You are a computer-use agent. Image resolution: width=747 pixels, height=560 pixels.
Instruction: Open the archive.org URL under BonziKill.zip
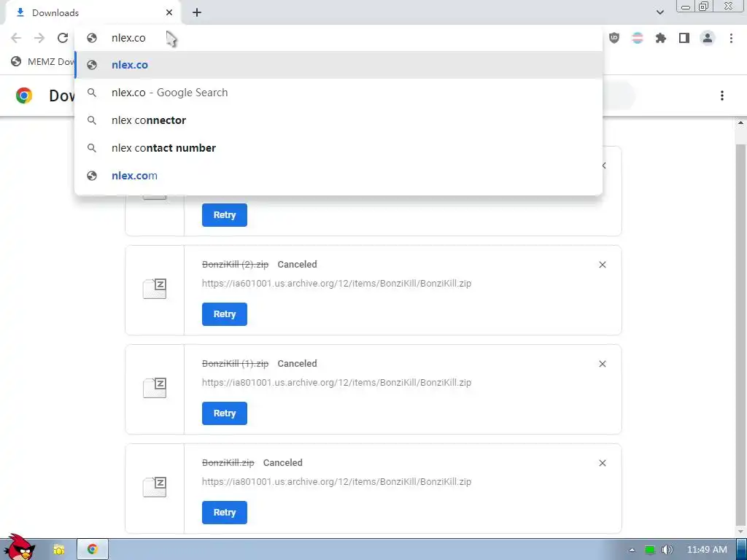336,481
